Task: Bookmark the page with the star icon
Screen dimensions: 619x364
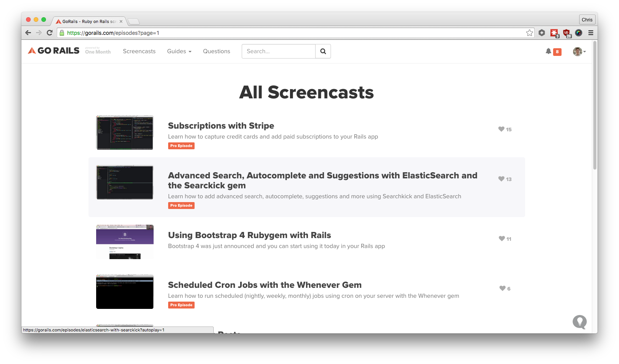Action: click(x=530, y=33)
